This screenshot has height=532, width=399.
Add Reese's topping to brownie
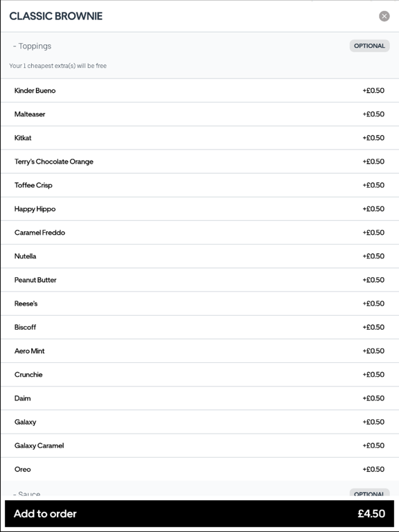199,303
